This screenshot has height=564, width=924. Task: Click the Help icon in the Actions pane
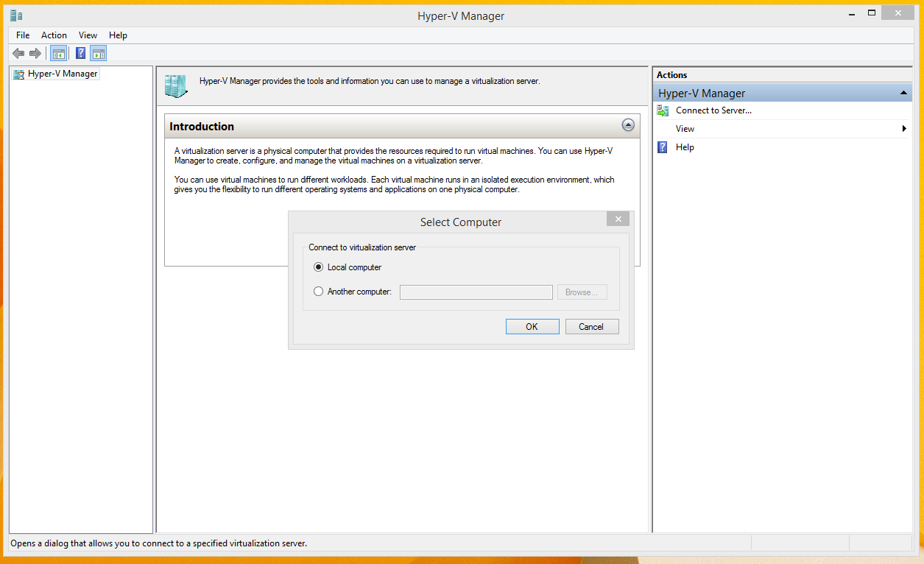[663, 147]
